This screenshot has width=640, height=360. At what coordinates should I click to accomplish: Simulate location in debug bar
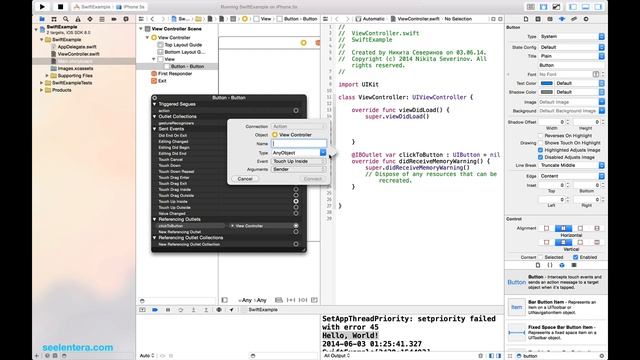click(232, 310)
